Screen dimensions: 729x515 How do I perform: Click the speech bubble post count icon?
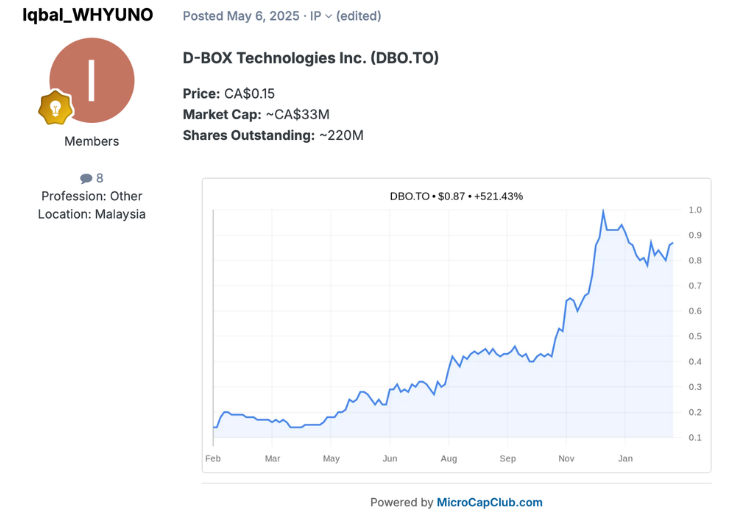(x=86, y=179)
